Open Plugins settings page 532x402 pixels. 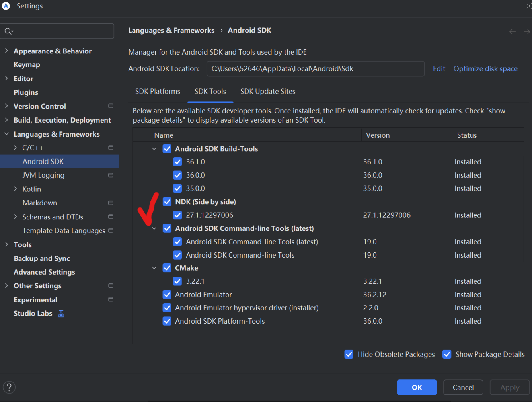point(26,92)
